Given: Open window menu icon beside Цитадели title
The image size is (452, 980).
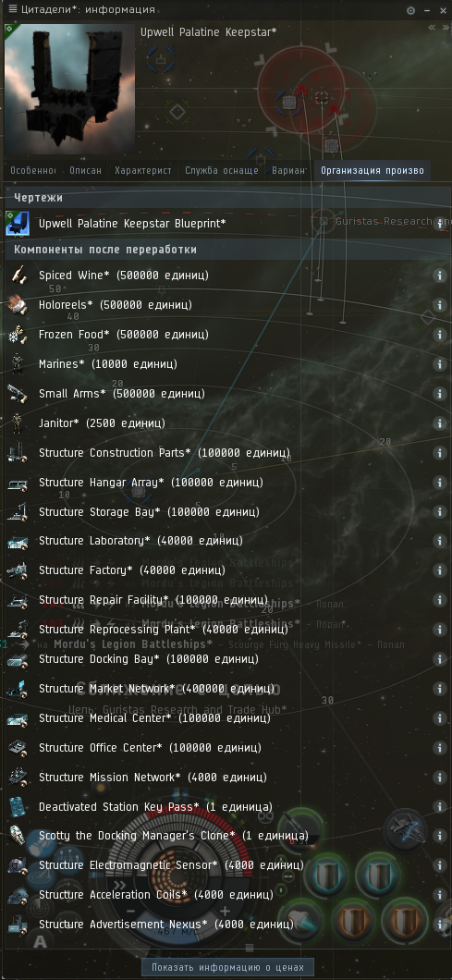Looking at the screenshot, I should 13,9.
